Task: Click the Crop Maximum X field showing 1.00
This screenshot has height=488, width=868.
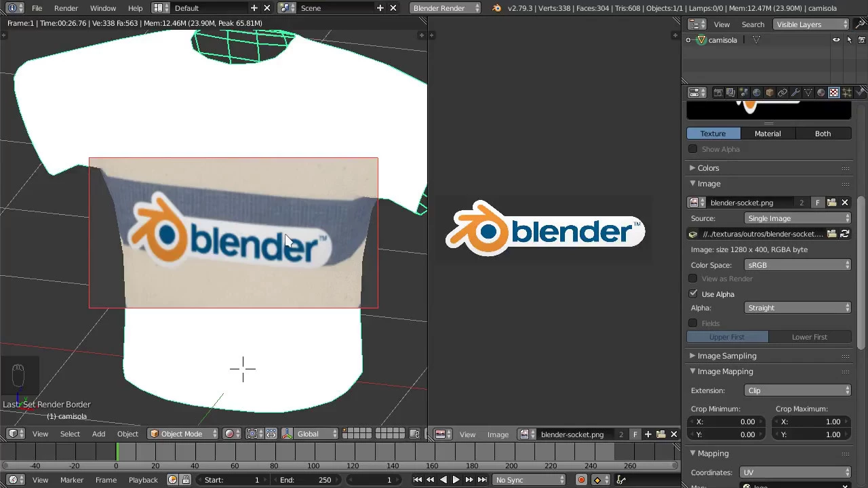Action: 811,422
